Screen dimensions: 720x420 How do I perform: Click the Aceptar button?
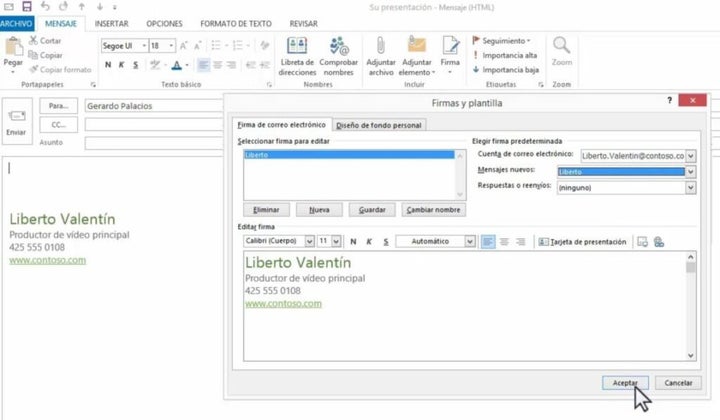pos(626,383)
